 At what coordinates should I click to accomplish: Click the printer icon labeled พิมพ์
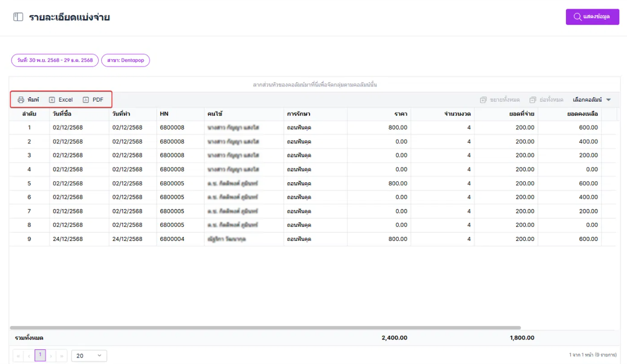(21, 100)
